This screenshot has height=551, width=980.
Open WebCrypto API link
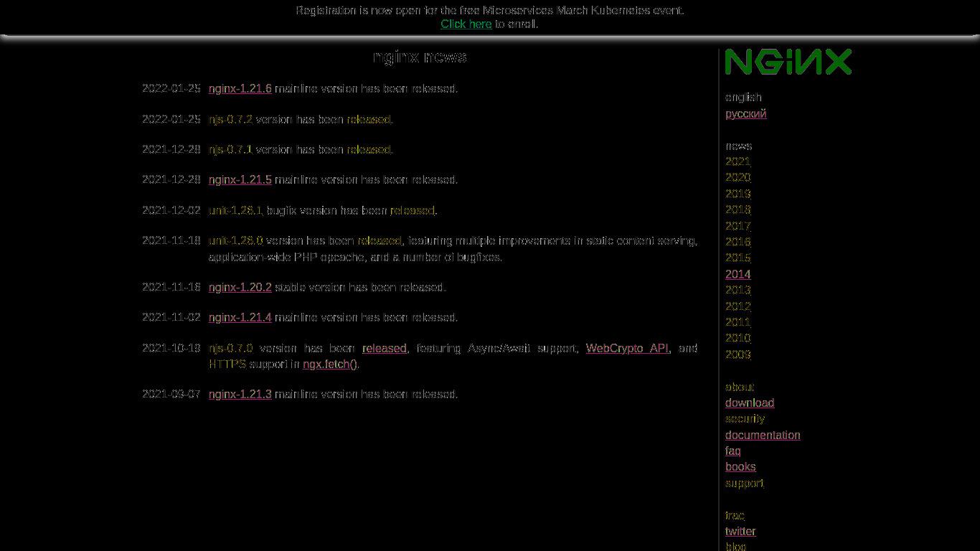pyautogui.click(x=627, y=349)
